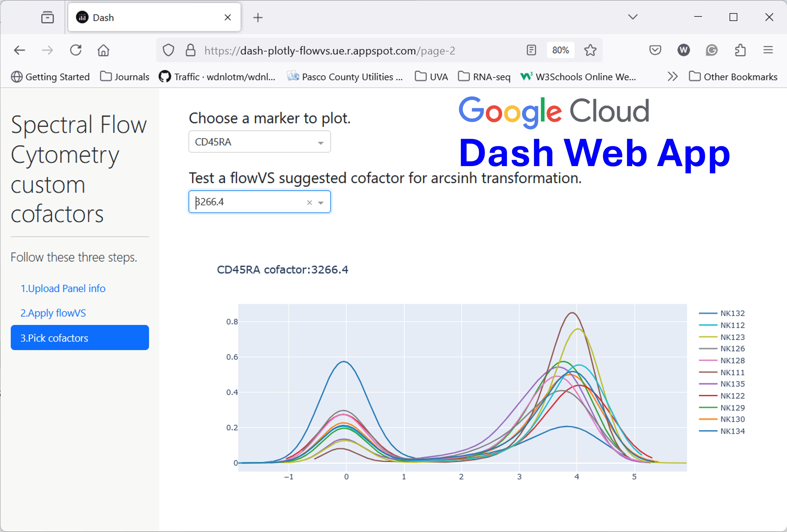Open W3Schools Online bookmark
787x532 pixels.
[578, 77]
